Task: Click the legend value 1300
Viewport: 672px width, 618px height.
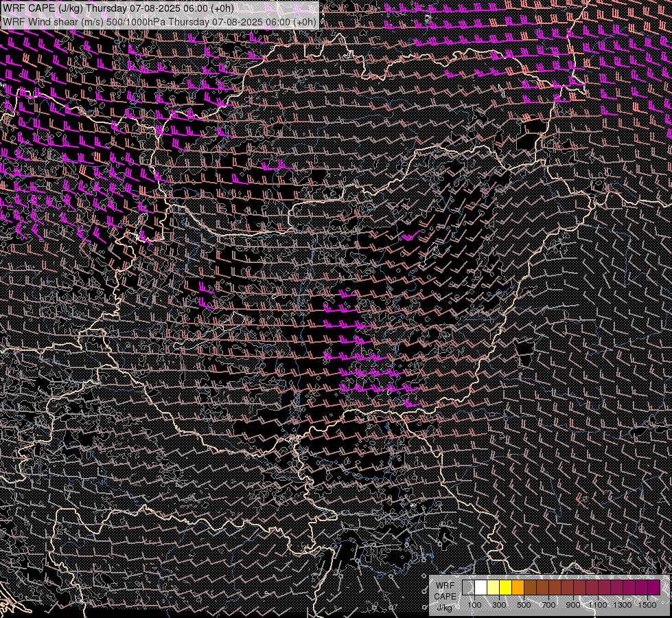Action: pyautogui.click(x=623, y=605)
